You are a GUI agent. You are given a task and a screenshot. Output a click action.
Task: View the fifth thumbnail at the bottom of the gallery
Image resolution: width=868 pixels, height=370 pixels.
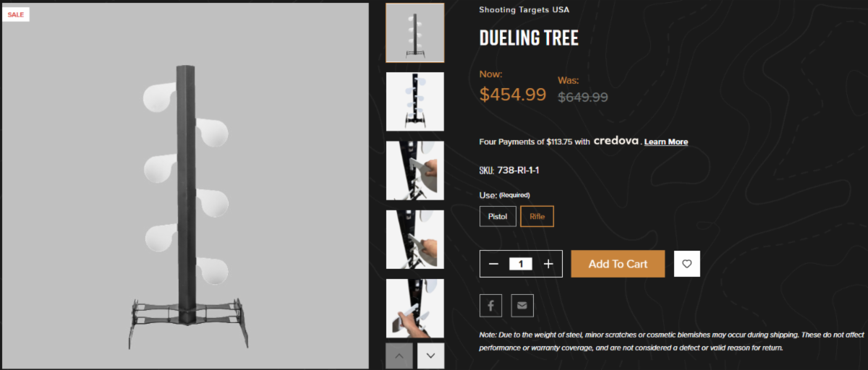tap(415, 309)
